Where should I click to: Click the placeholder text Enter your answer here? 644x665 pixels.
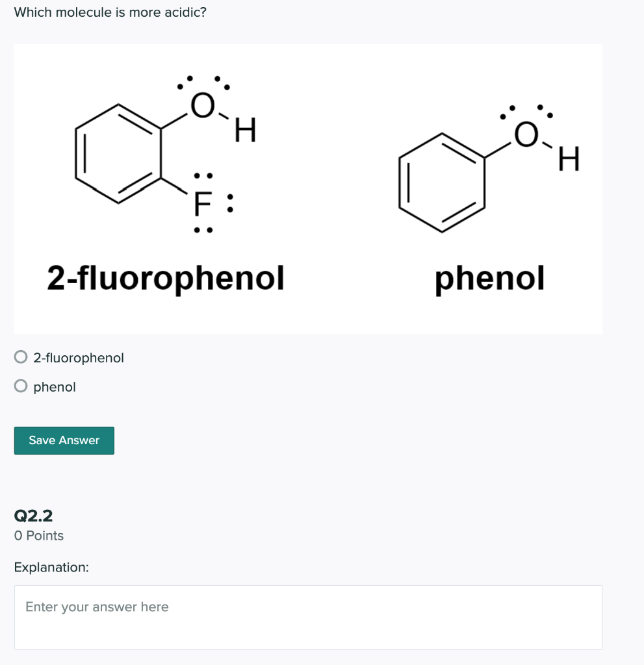pyautogui.click(x=96, y=607)
